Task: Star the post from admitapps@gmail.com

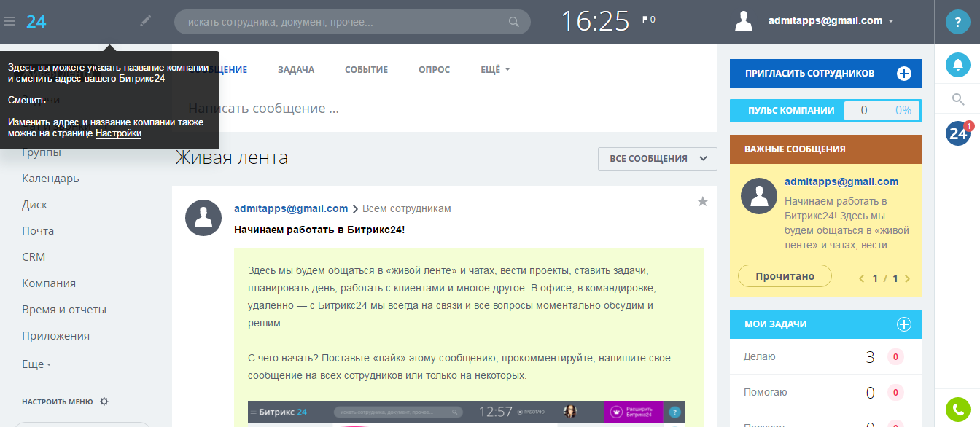Action: coord(702,202)
